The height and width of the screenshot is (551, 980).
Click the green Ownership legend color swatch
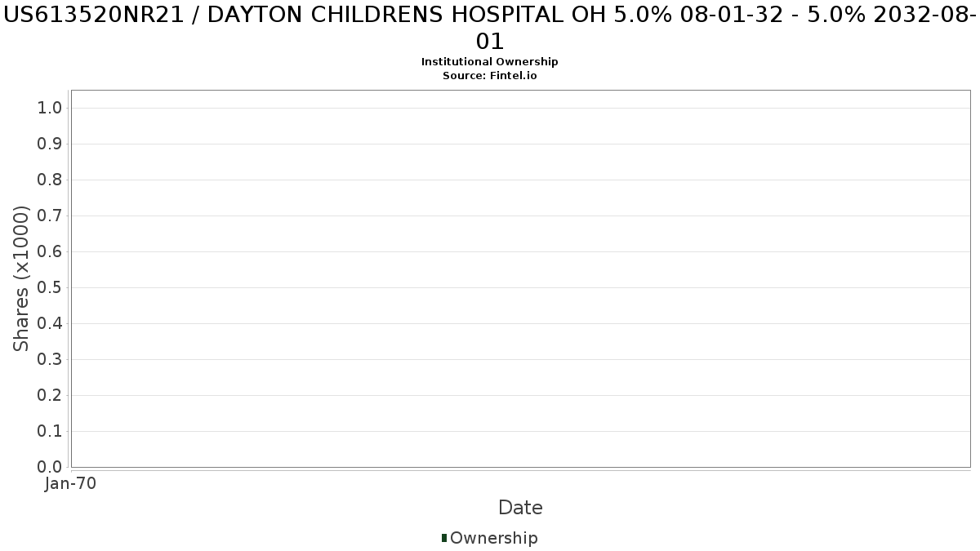click(444, 538)
